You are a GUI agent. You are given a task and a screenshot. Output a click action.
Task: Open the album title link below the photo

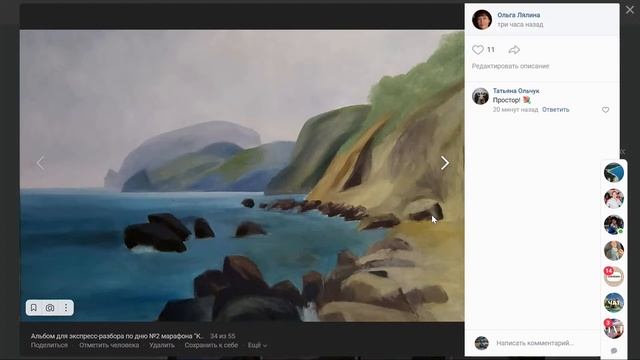tap(117, 336)
